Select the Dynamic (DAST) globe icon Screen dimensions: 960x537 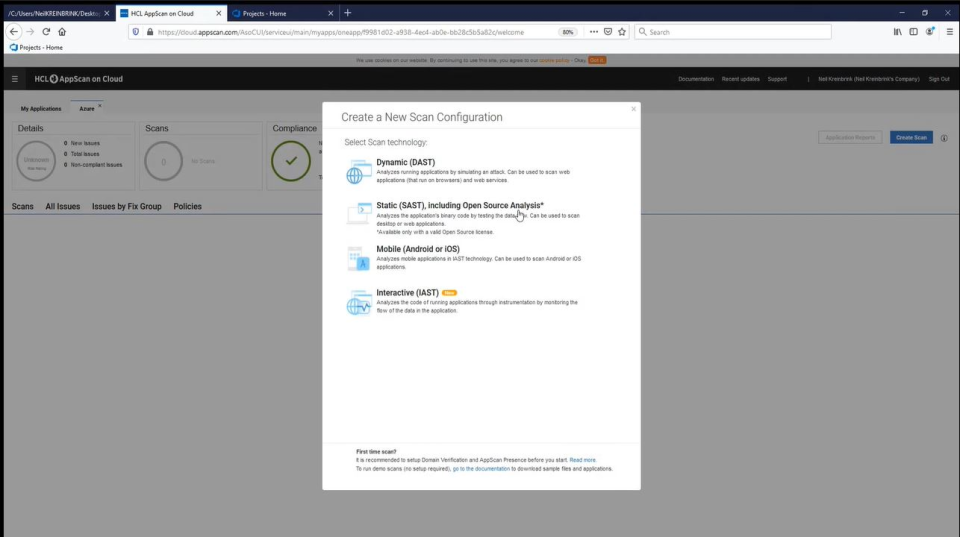[358, 172]
